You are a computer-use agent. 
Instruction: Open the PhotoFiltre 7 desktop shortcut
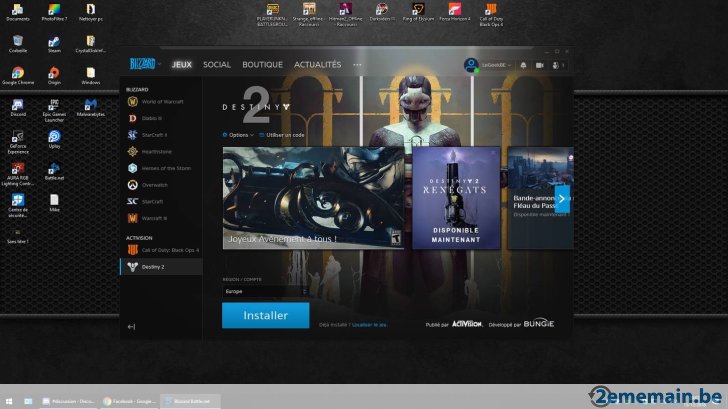54,13
